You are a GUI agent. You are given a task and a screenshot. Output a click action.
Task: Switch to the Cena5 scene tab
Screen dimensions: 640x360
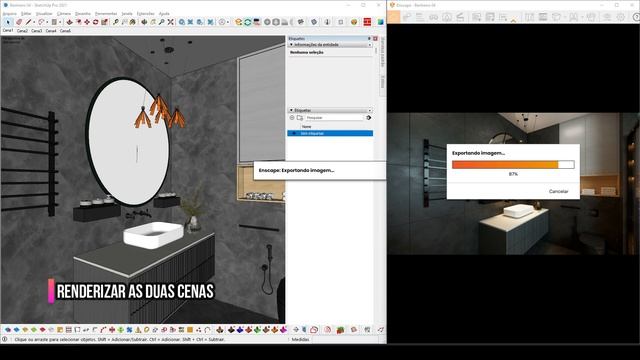pyautogui.click(x=65, y=31)
